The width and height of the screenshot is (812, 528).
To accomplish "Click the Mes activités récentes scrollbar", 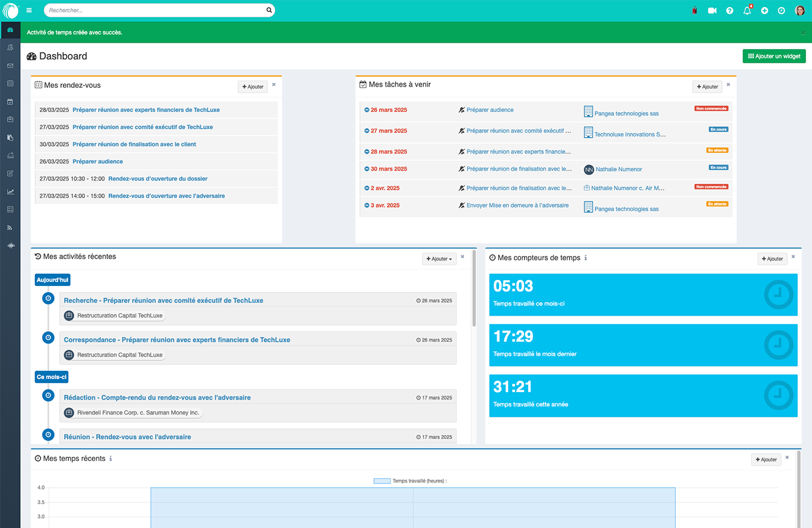I will [474, 291].
